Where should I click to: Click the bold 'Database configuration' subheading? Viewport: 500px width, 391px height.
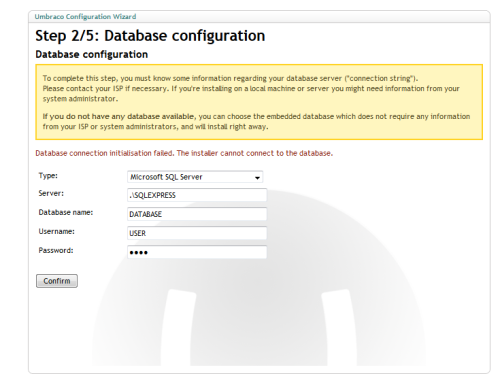point(92,55)
